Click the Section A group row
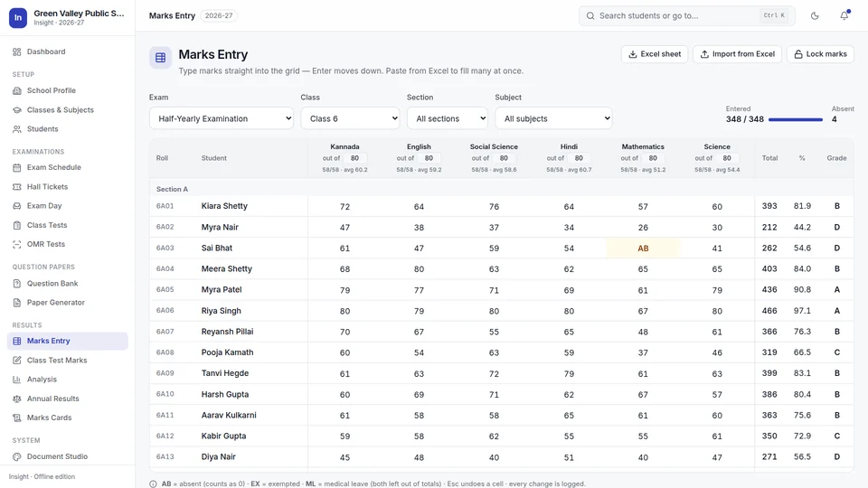868x488 pixels. point(502,189)
